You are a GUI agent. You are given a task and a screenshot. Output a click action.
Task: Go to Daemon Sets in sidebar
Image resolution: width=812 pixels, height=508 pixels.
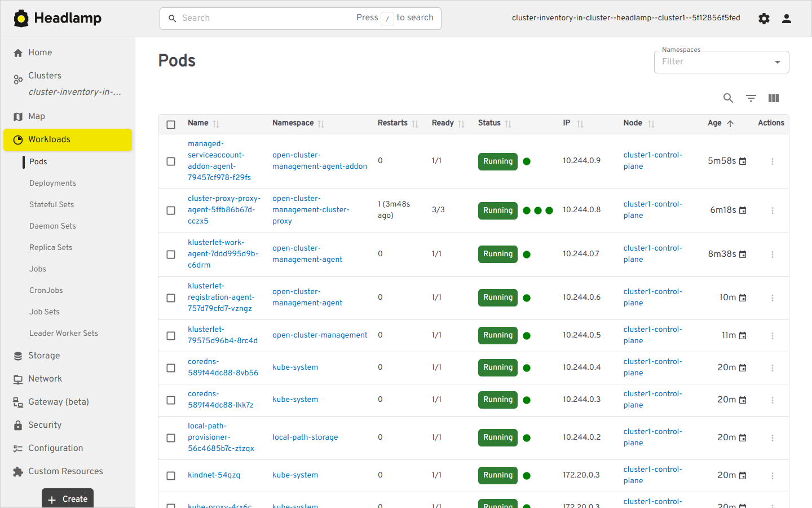pos(52,226)
